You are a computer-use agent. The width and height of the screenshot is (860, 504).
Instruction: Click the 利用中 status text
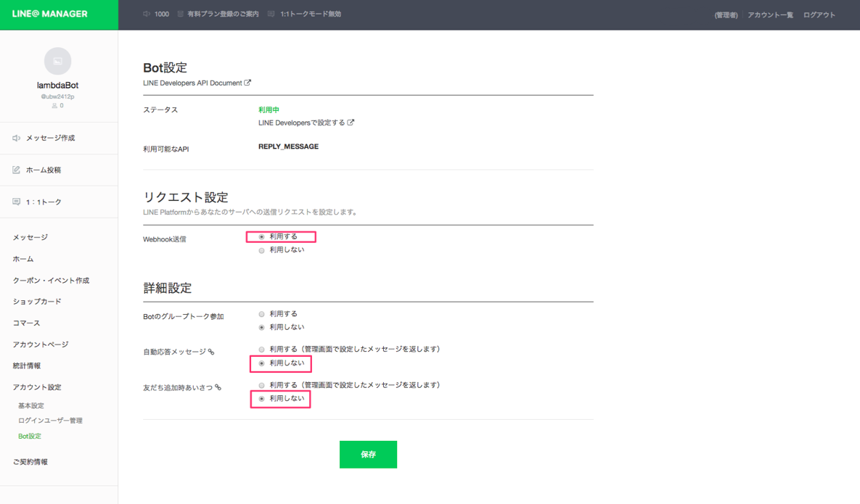click(x=269, y=110)
